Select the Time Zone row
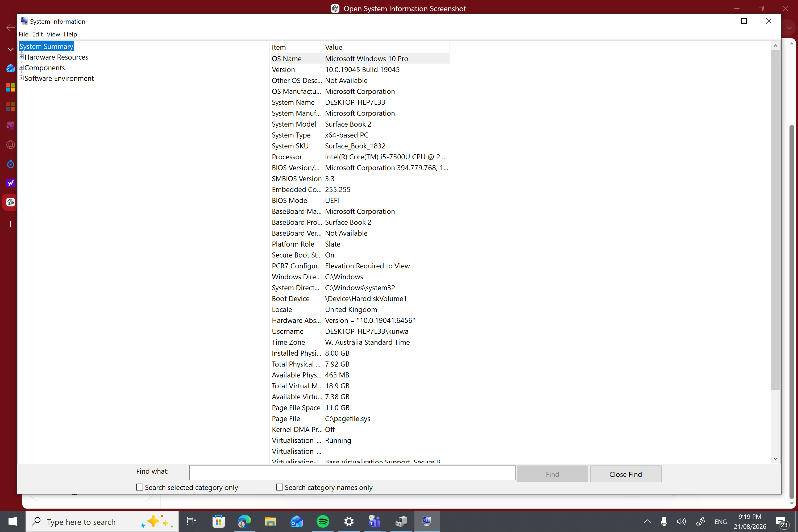Screen dimensions: 798x532 point(360,342)
